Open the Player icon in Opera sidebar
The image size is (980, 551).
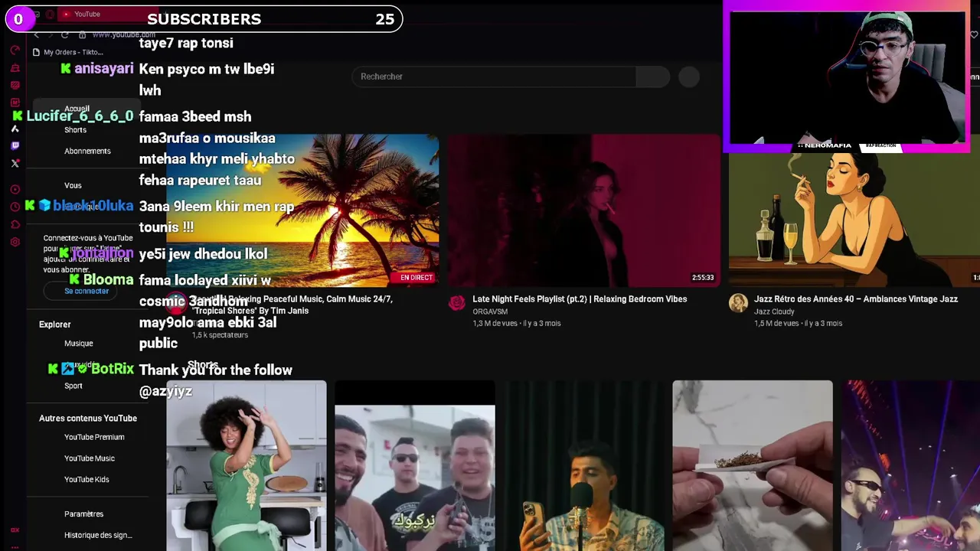point(15,189)
